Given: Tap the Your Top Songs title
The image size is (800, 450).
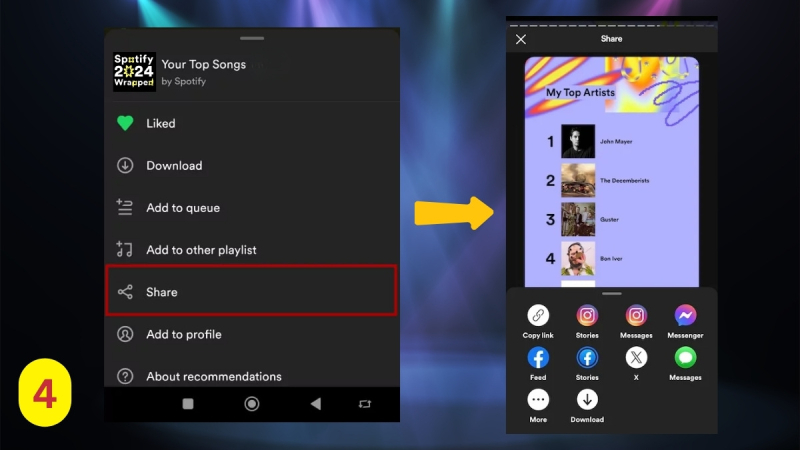Looking at the screenshot, I should [x=204, y=64].
